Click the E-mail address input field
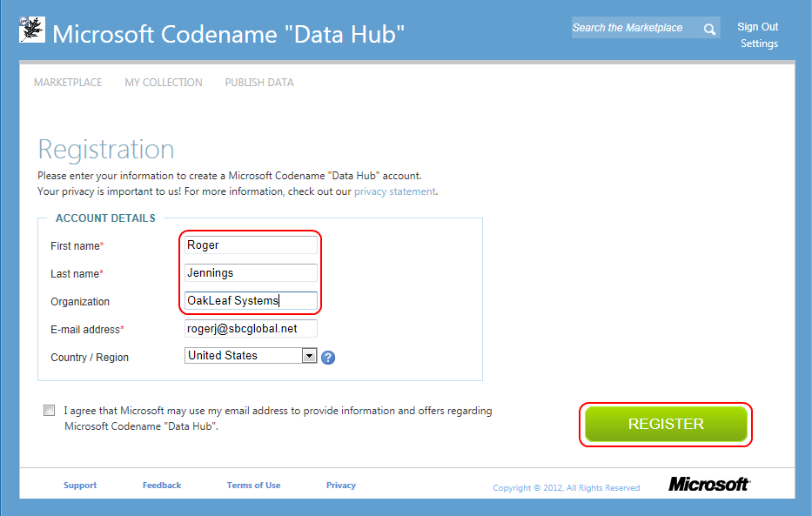The width and height of the screenshot is (812, 516). tap(251, 329)
